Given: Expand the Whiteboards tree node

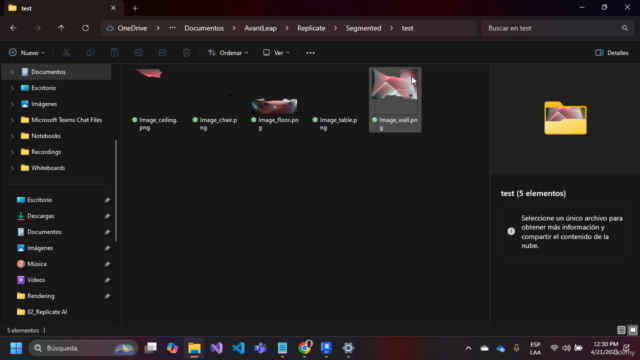Looking at the screenshot, I should point(12,168).
